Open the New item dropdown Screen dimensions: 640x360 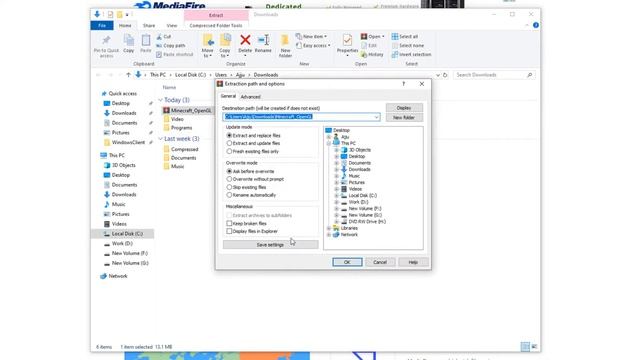[x=311, y=36]
